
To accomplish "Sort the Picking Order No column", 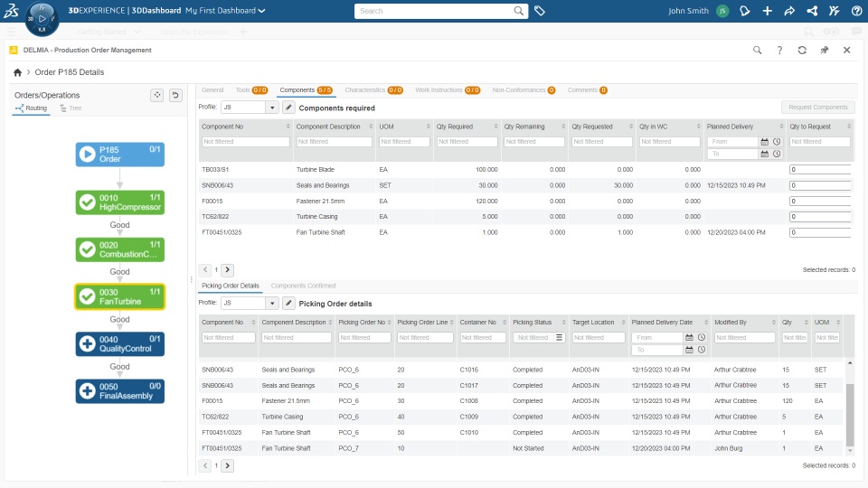I will point(389,322).
